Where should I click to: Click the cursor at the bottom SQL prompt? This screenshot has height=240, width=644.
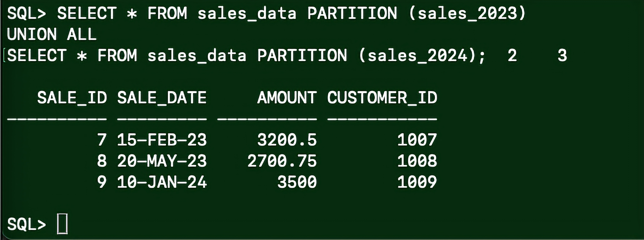(62, 224)
